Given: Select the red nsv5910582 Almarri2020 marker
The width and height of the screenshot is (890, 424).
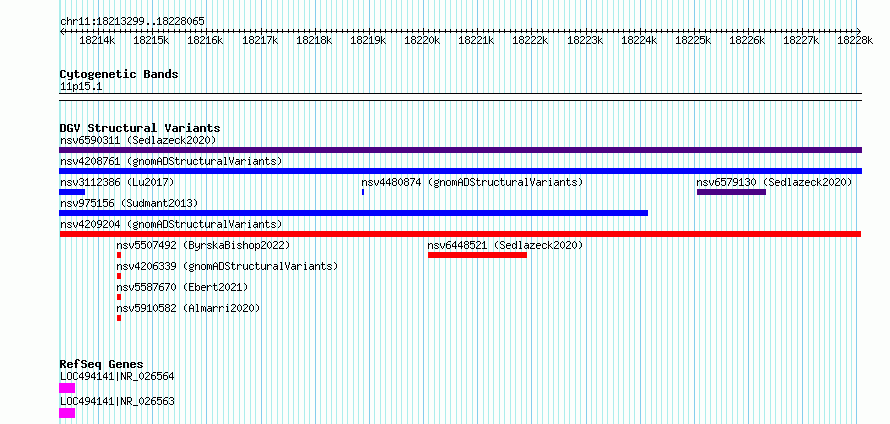Looking at the screenshot, I should tap(119, 318).
